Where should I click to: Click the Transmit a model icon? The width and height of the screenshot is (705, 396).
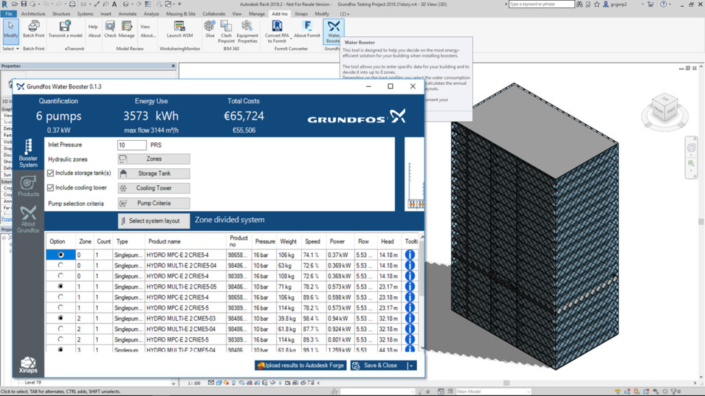pos(65,30)
